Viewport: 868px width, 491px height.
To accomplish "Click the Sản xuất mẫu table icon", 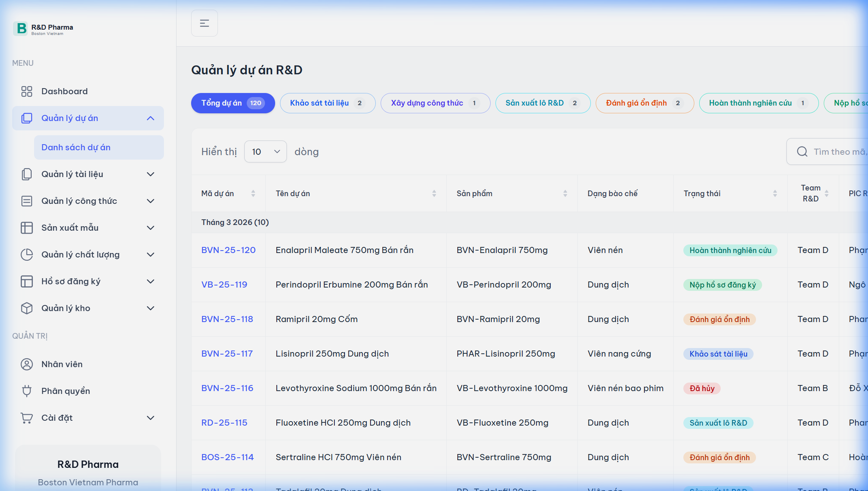I will tap(27, 227).
